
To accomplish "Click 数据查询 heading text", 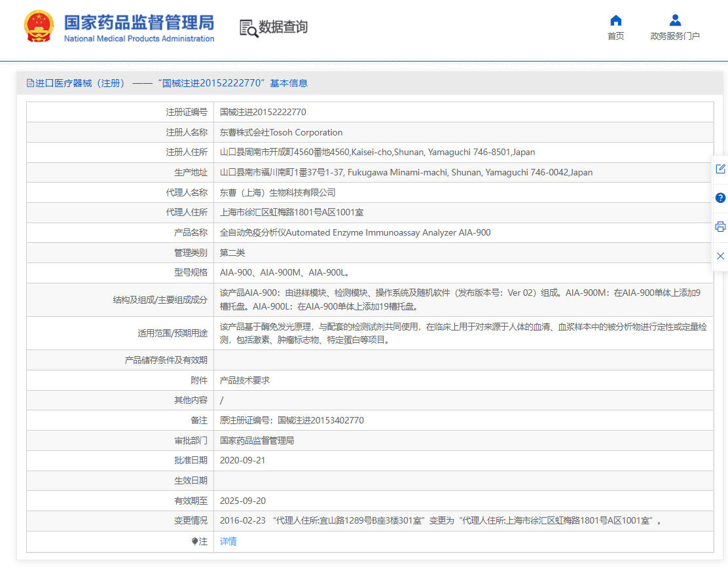I will click(x=283, y=27).
